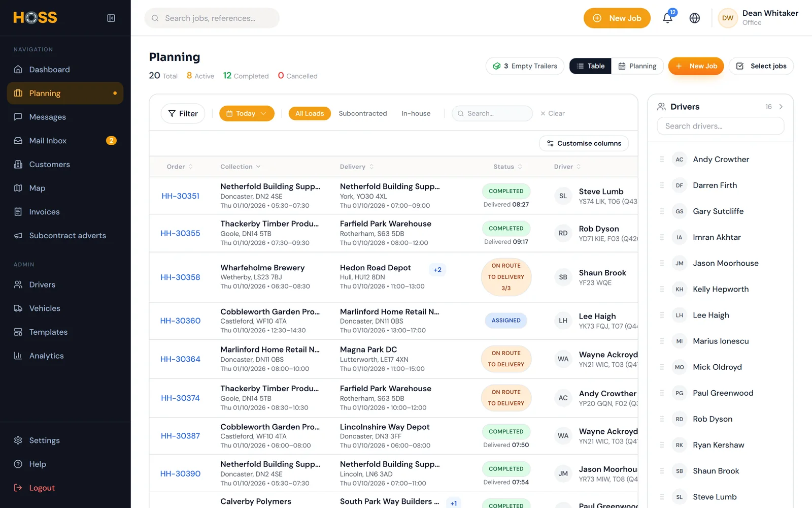Viewport: 812px width, 508px height.
Task: Sort by Delivery column
Action: click(x=357, y=167)
